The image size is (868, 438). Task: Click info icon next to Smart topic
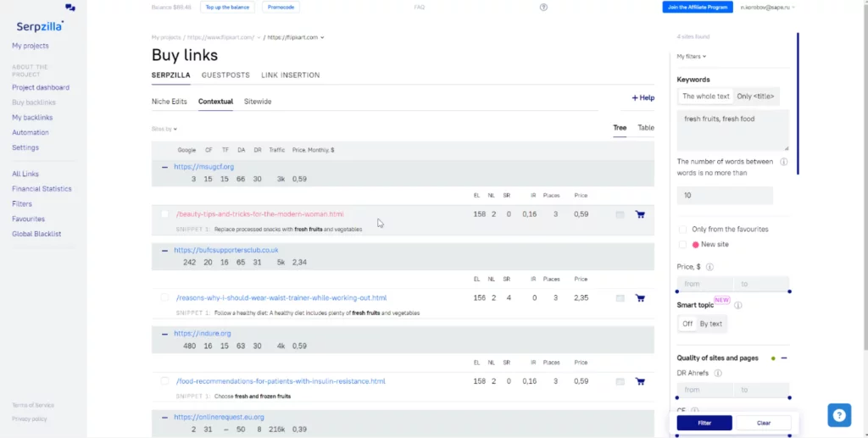(738, 305)
